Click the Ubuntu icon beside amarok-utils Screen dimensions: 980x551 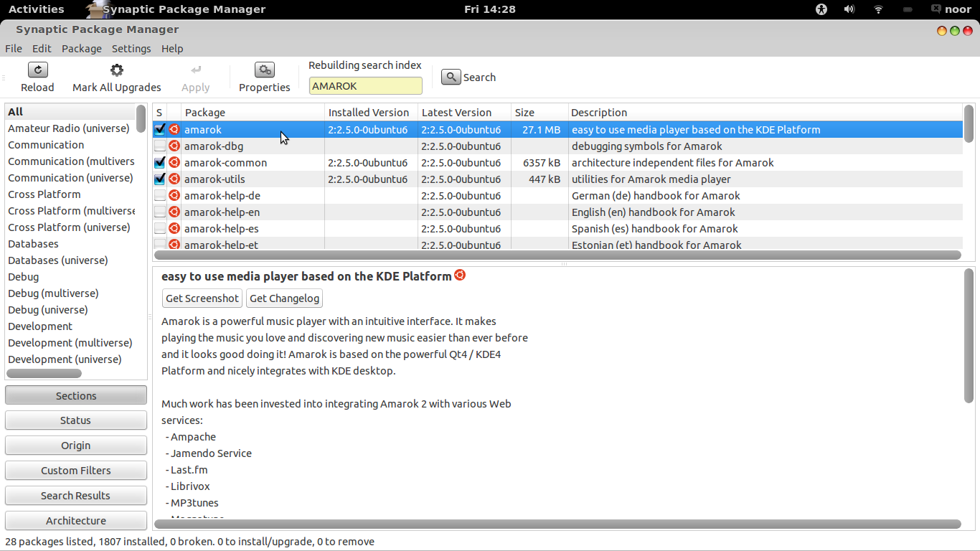[174, 179]
